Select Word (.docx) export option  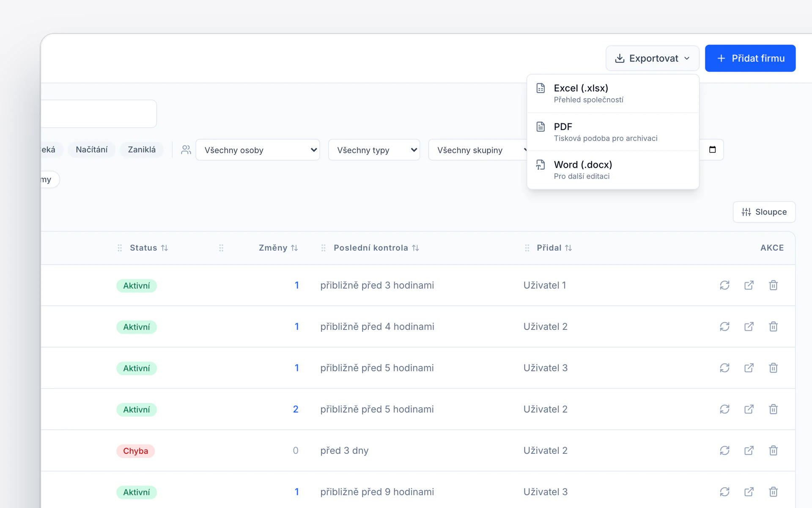(613, 170)
